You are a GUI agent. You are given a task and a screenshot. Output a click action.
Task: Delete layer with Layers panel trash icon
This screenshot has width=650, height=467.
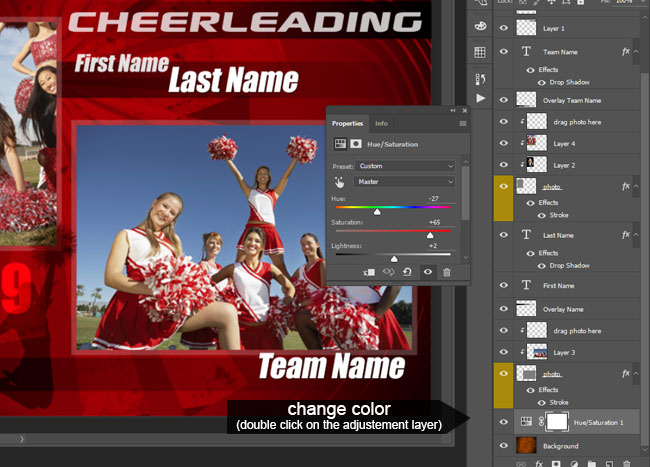coord(627,464)
